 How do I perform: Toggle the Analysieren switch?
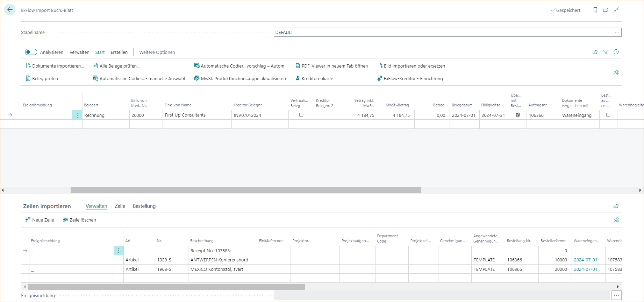coord(31,52)
